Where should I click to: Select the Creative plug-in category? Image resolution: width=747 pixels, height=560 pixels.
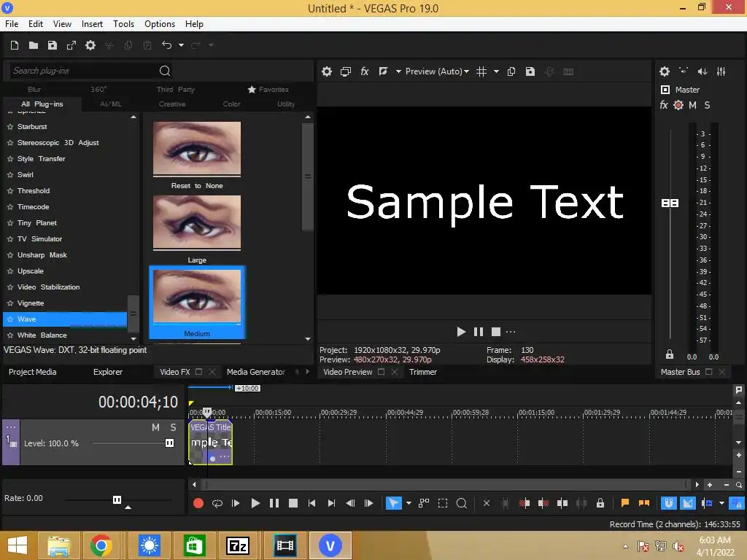[x=172, y=104]
